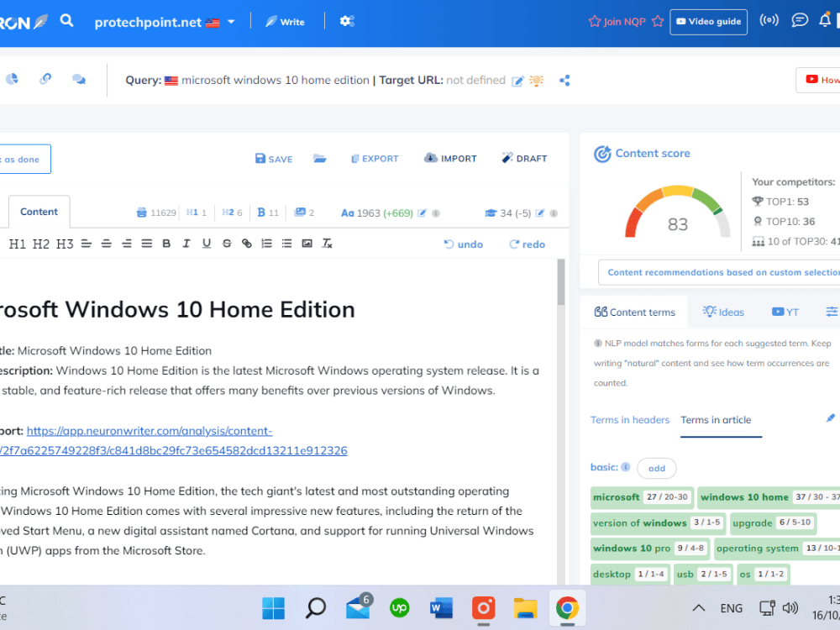Toggle bulleted list formatting
The image size is (840, 630).
tap(287, 244)
